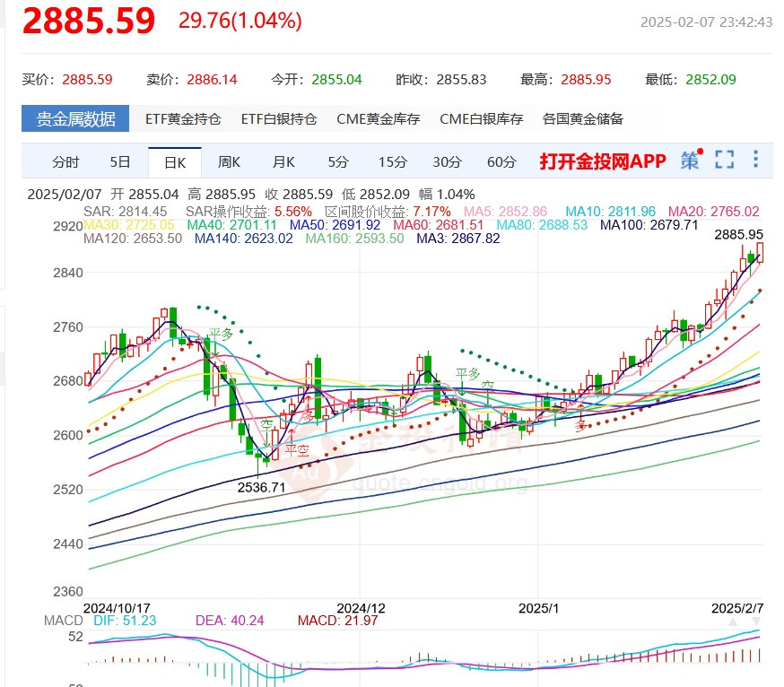Click the grey down triangle above MACD
784x687 pixels.
click(x=756, y=622)
